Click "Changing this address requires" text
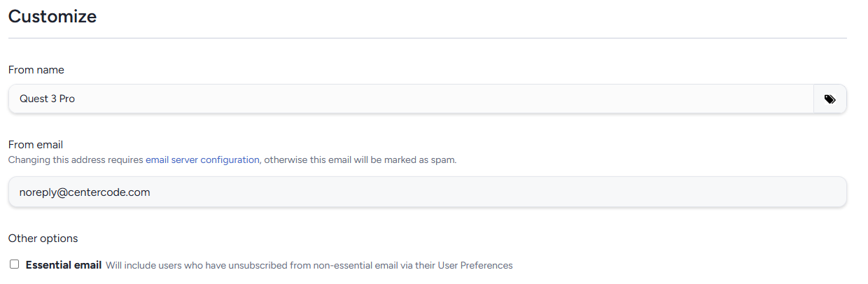 (76, 159)
